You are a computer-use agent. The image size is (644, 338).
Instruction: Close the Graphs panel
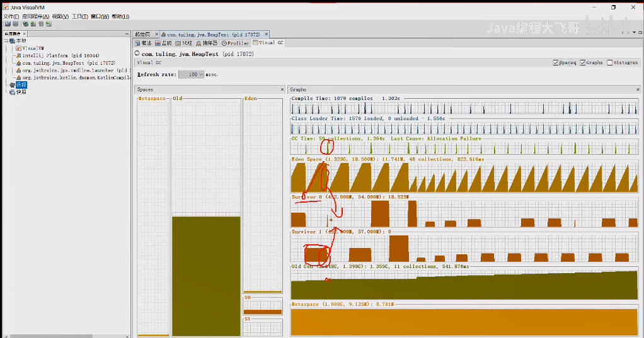click(638, 89)
